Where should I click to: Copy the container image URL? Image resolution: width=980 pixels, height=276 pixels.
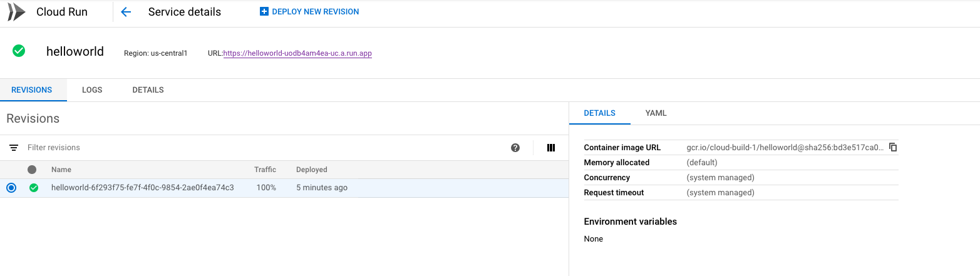point(894,148)
